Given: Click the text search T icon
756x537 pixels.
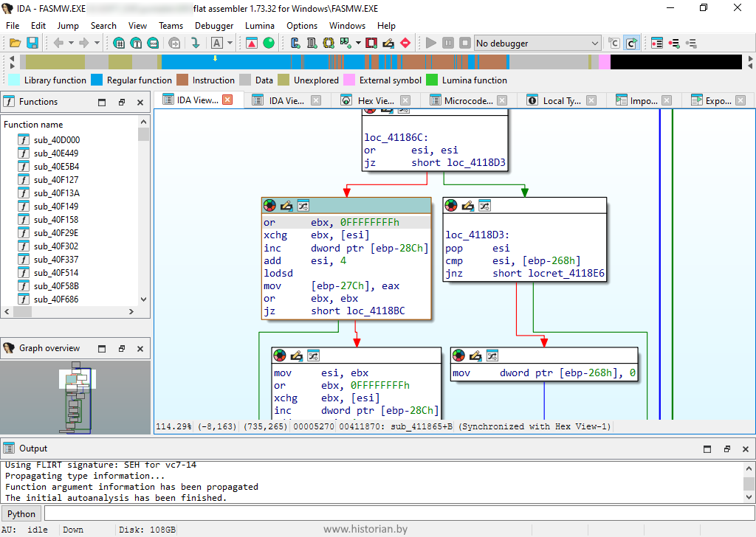Looking at the screenshot, I should 136,43.
